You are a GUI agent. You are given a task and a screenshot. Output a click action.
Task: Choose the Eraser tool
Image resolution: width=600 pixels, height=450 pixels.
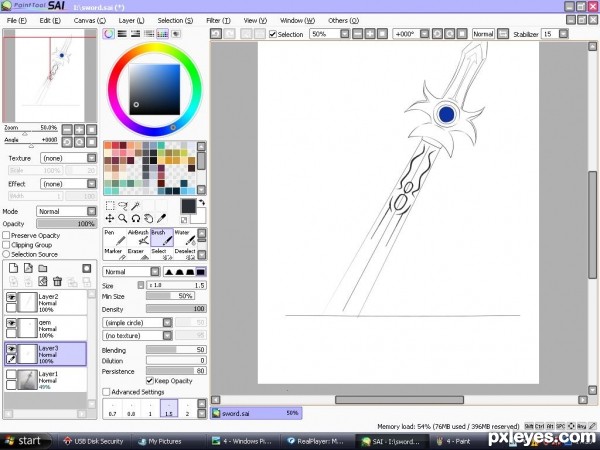[x=138, y=254]
